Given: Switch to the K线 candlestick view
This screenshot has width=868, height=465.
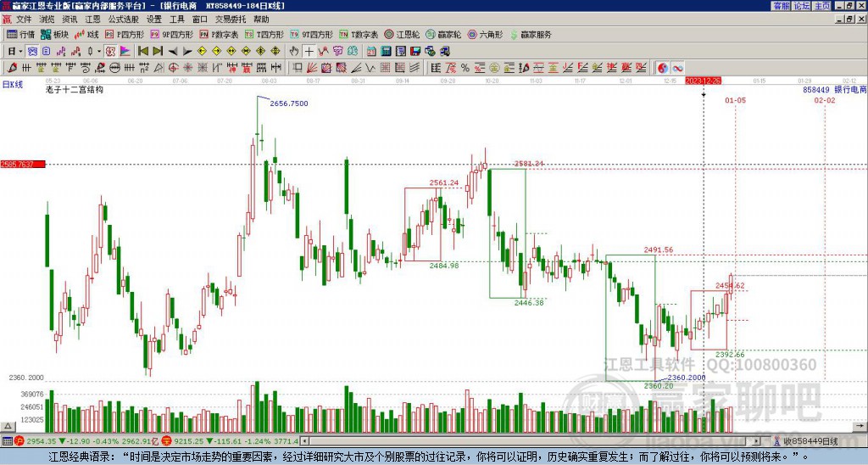Looking at the screenshot, I should [x=87, y=34].
